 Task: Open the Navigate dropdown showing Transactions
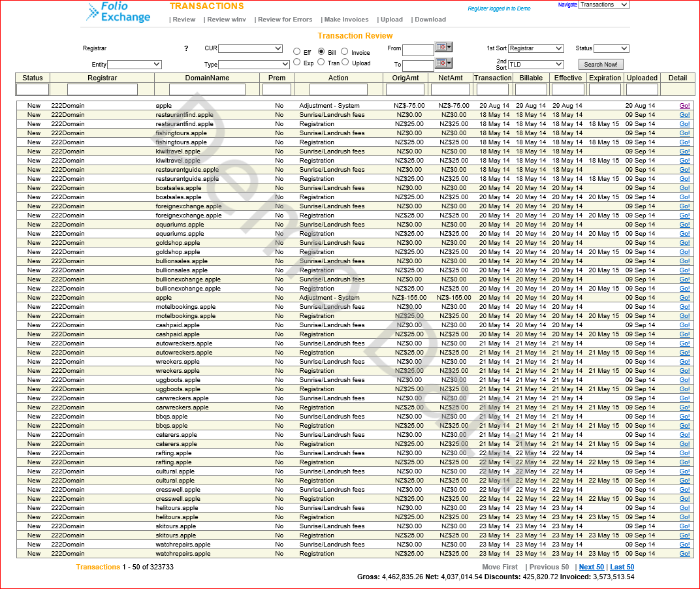pyautogui.click(x=604, y=5)
